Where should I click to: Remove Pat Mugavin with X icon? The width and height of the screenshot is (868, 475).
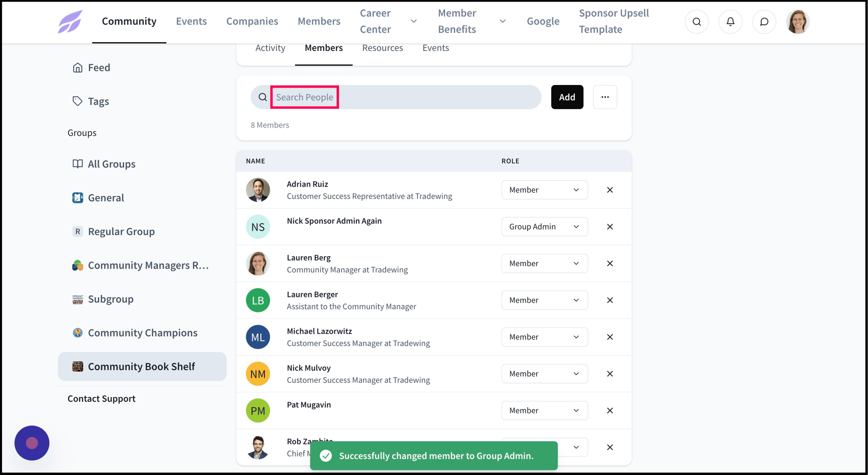point(610,411)
